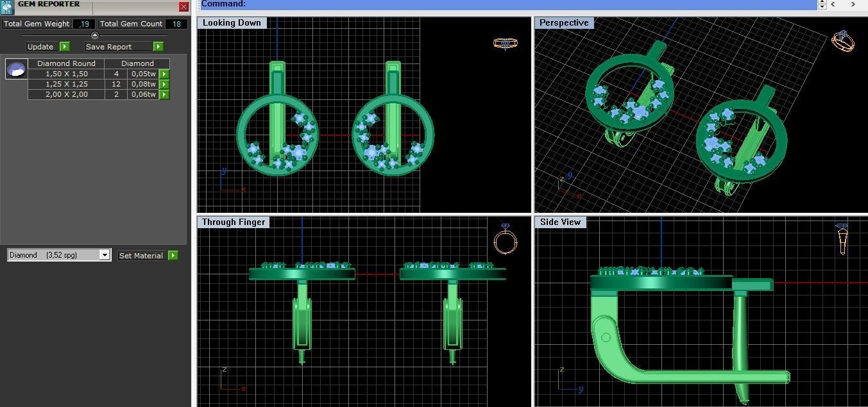Click the right chevron at top right
This screenshot has width=868, height=407.
pyautogui.click(x=853, y=4)
